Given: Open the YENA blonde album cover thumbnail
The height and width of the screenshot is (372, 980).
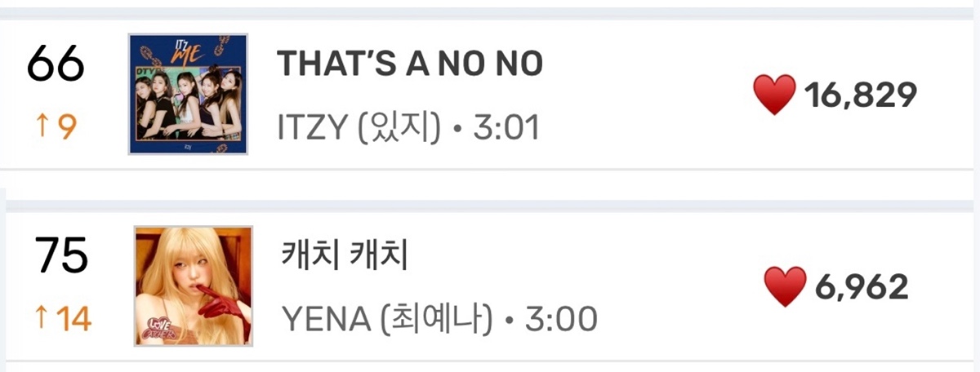Looking at the screenshot, I should (x=194, y=285).
